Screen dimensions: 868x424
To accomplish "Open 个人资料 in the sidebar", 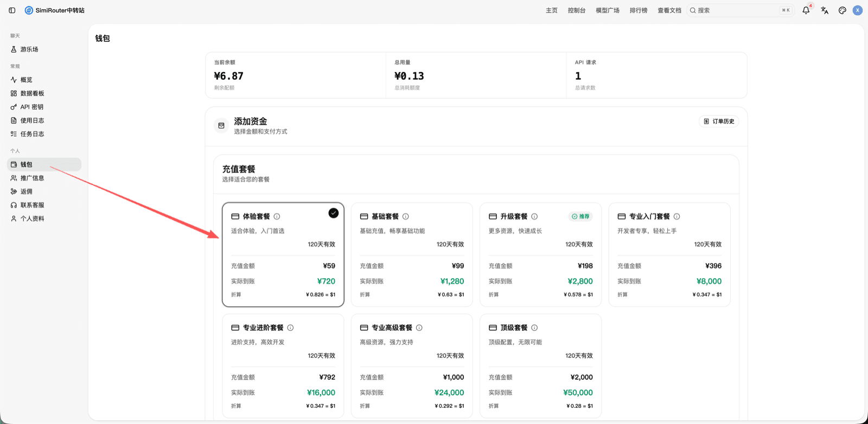I will (44, 219).
